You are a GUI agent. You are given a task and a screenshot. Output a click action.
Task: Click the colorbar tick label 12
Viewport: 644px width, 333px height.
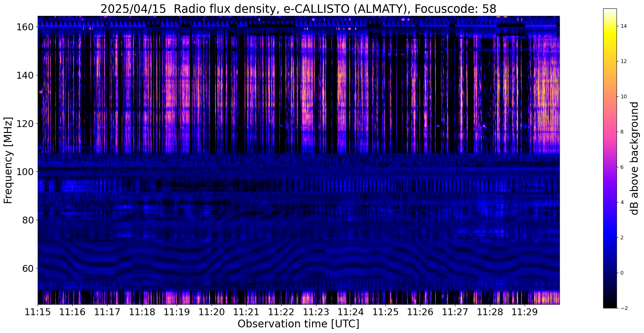click(x=624, y=61)
